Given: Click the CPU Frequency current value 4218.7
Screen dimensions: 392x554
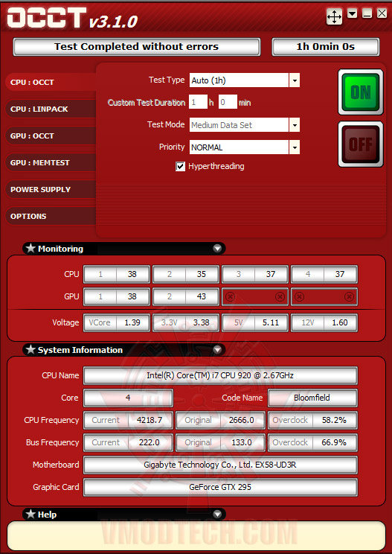Looking at the screenshot, I should click(x=150, y=420).
